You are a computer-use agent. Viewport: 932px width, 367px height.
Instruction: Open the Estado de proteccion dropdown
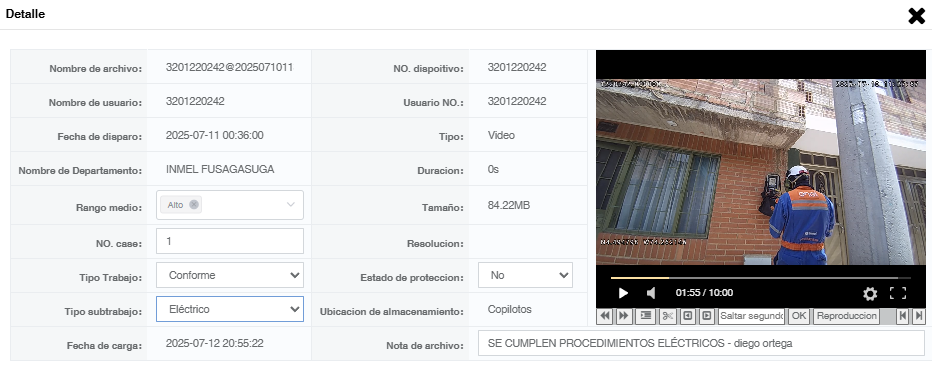pos(525,275)
